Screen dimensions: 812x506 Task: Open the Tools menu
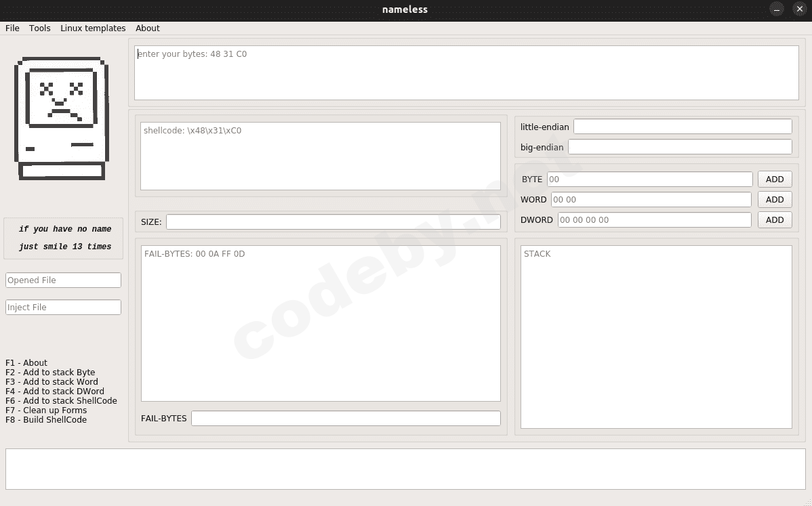pyautogui.click(x=40, y=28)
